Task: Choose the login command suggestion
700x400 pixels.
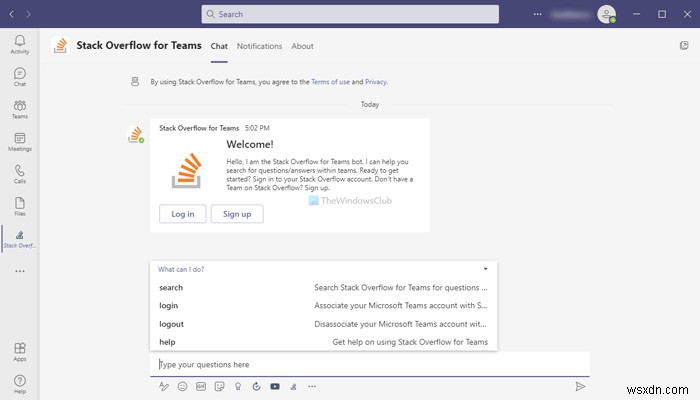Action: coord(323,305)
